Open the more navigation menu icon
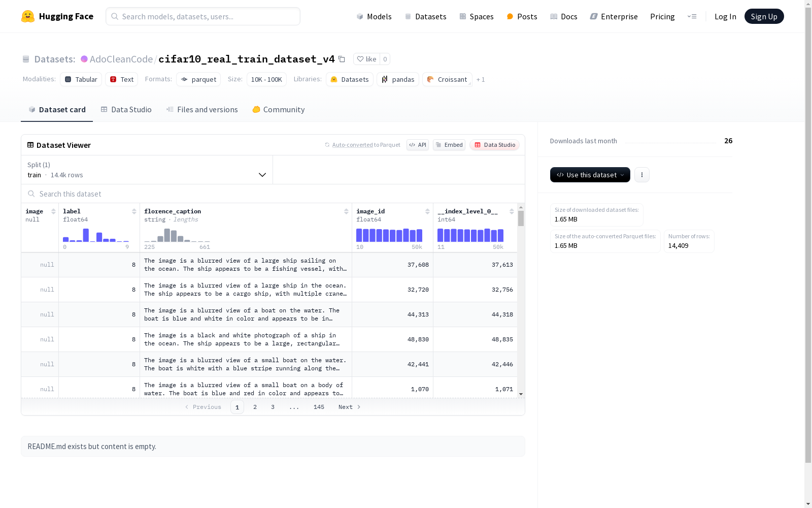The height and width of the screenshot is (508, 812). (x=692, y=16)
